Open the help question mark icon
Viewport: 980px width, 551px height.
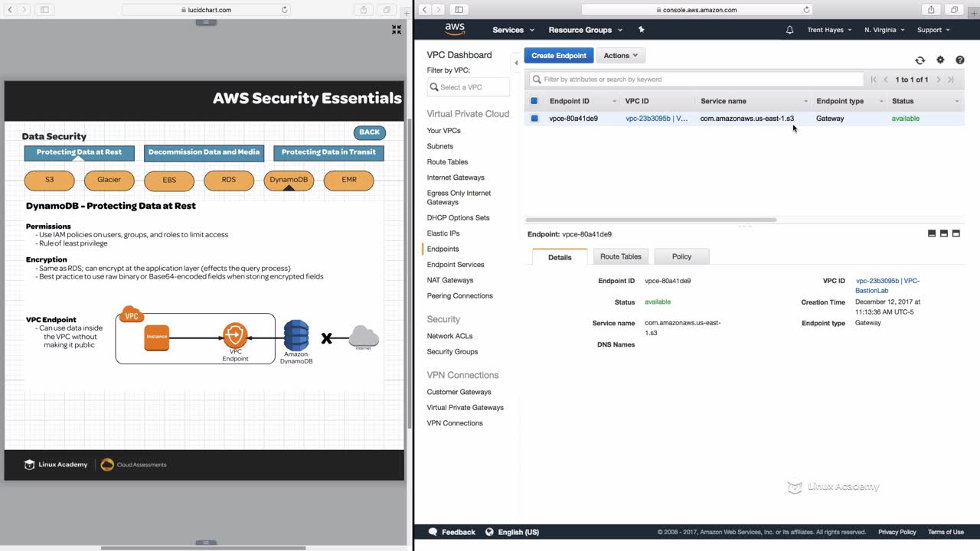pos(960,60)
